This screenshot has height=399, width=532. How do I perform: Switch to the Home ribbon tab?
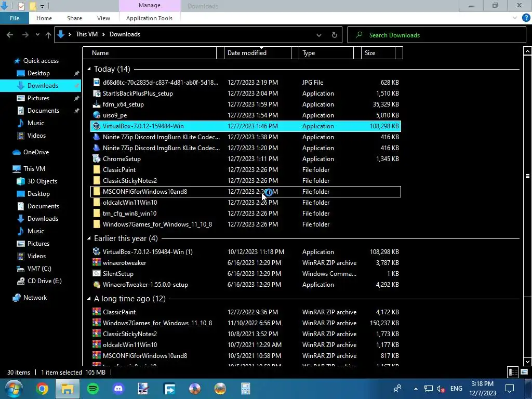click(x=44, y=18)
